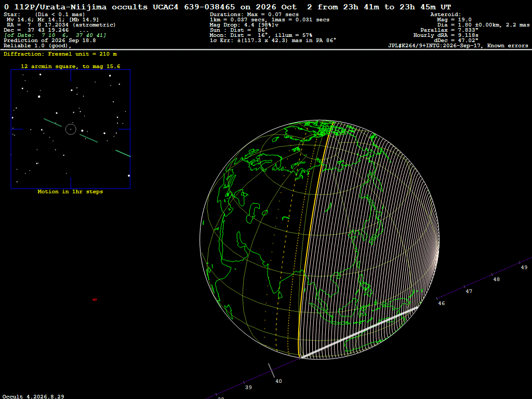The image size is (532, 399).
Task: Click the Occult 4.2026.8.29 version label
Action: 33,396
